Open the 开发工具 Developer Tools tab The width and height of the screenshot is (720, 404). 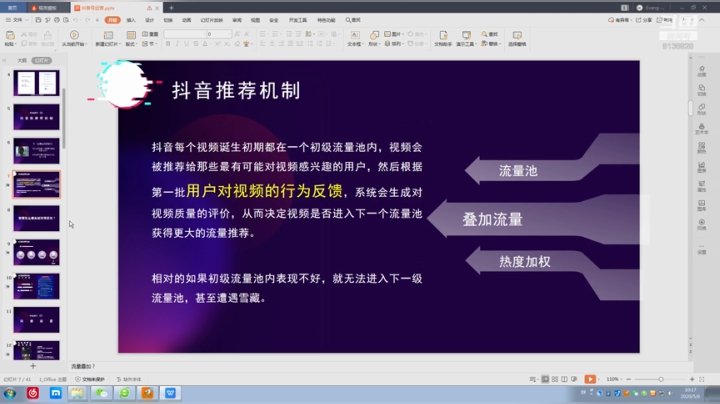[x=298, y=20]
